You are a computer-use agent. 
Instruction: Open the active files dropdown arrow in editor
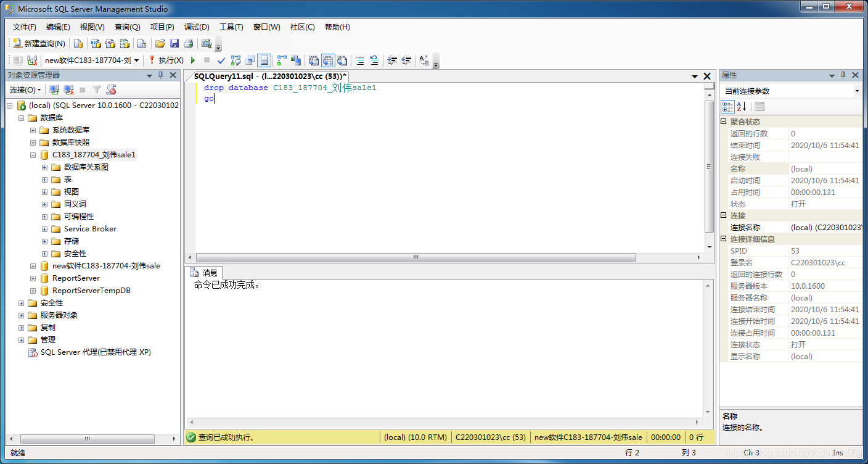pos(695,77)
